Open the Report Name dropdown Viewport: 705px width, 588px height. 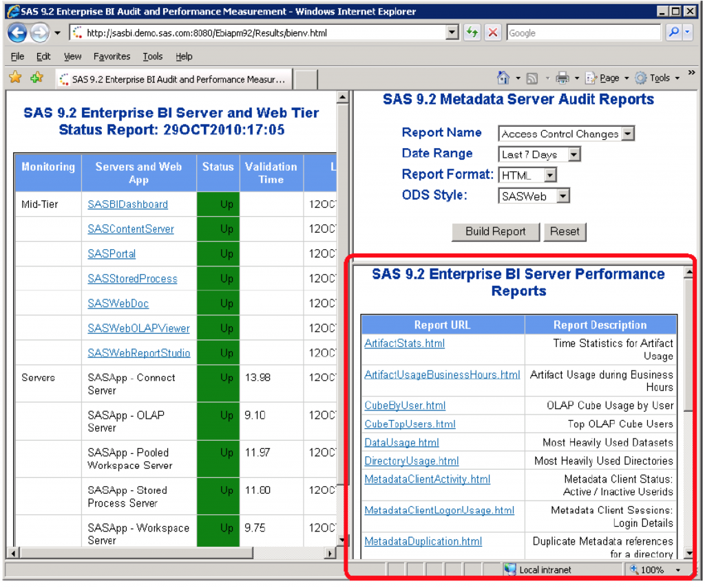click(567, 134)
